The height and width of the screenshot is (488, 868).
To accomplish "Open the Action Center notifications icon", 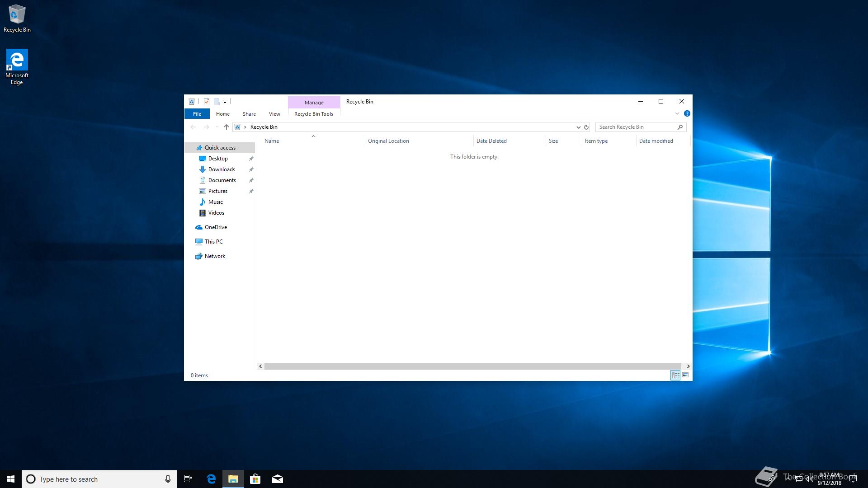I will coord(853,479).
